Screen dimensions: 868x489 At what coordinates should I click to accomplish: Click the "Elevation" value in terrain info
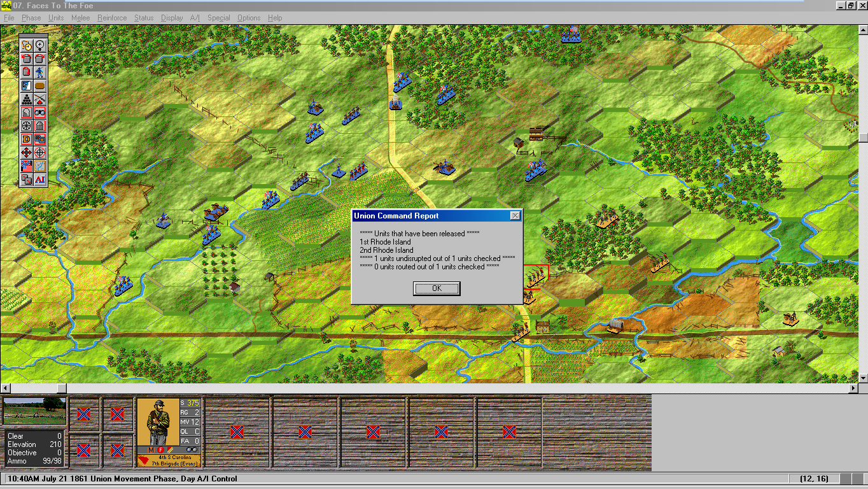[x=56, y=444]
